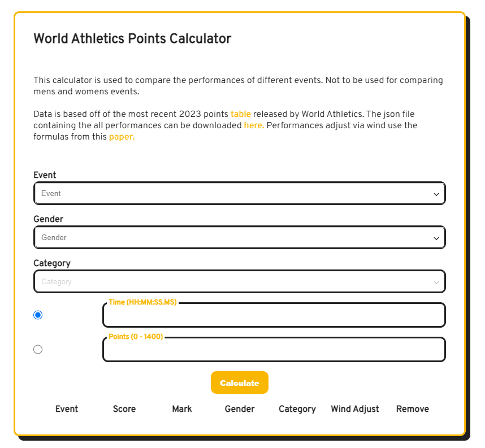Viewport: 485px width, 448px height.
Task: Download the json file via 'here' link
Action: (254, 125)
